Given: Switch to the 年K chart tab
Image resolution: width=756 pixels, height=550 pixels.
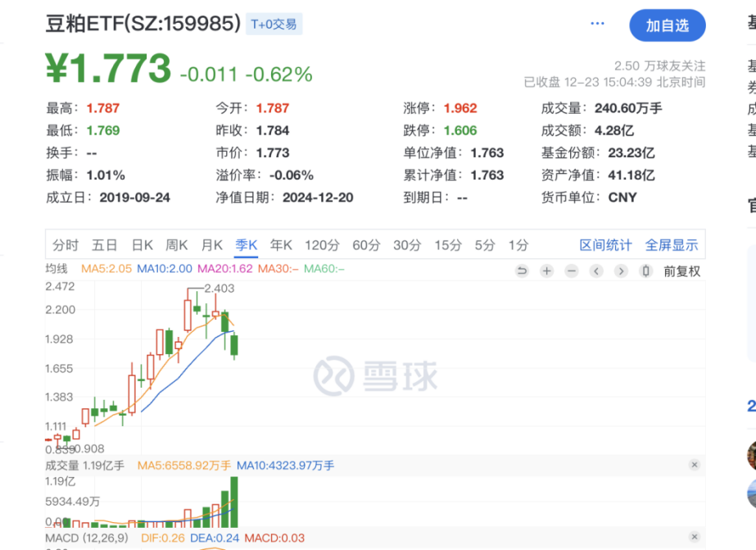Looking at the screenshot, I should tap(281, 245).
